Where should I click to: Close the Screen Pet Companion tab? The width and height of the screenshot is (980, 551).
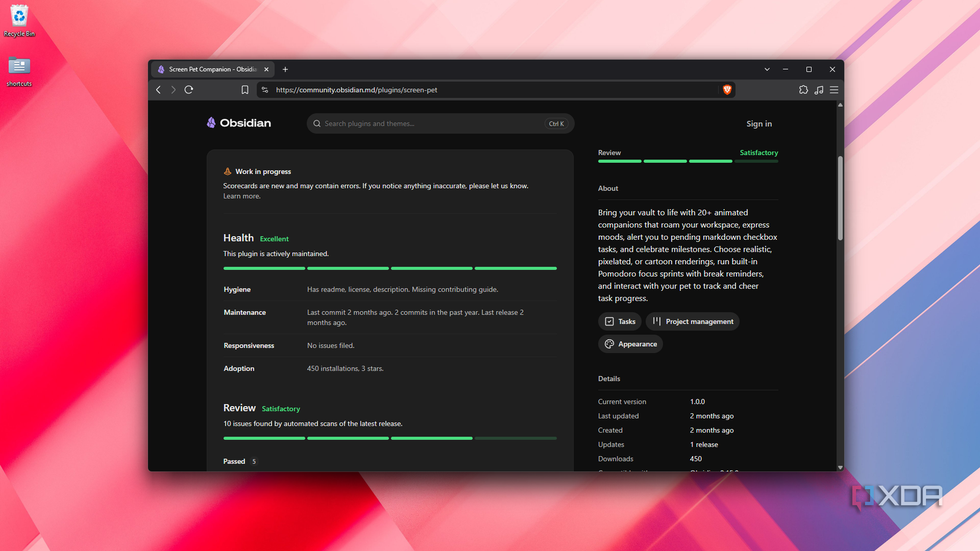266,69
